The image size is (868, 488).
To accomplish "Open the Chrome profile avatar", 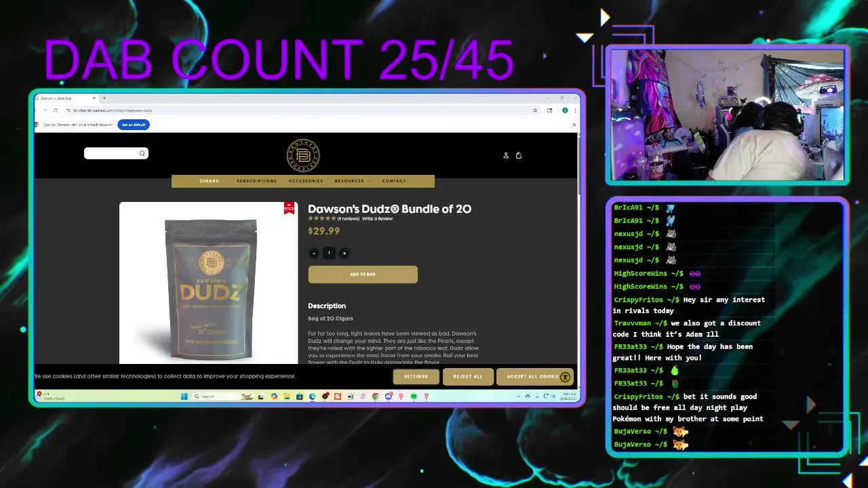I will click(565, 110).
